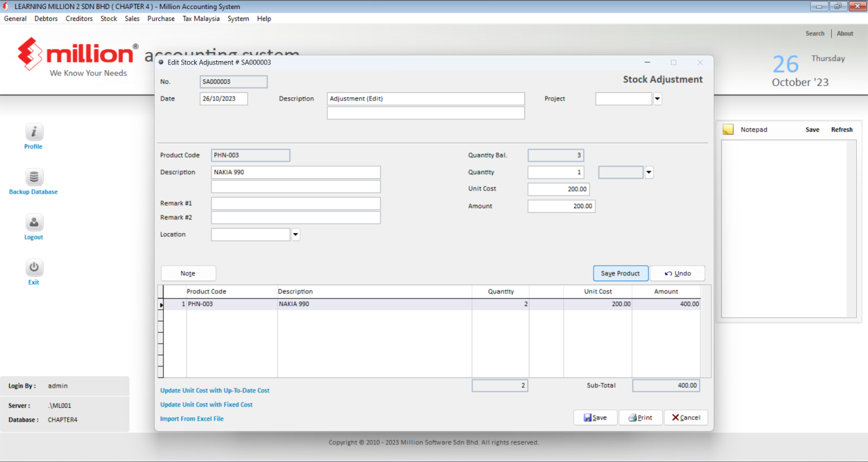Click Import From Excel File link

point(192,419)
